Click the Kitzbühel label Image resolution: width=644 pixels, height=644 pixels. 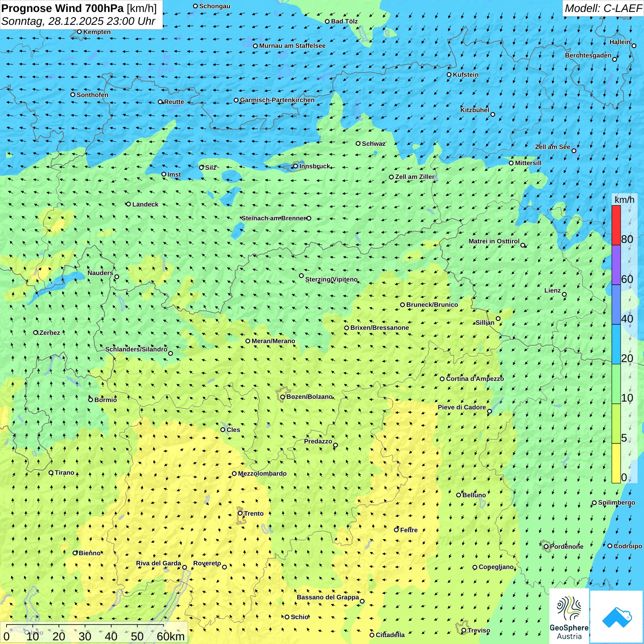click(x=475, y=110)
